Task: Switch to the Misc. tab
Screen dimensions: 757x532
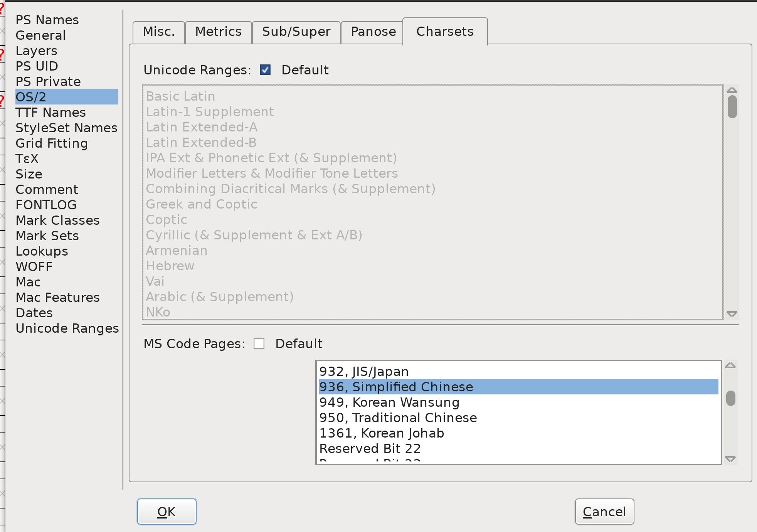Action: point(158,32)
